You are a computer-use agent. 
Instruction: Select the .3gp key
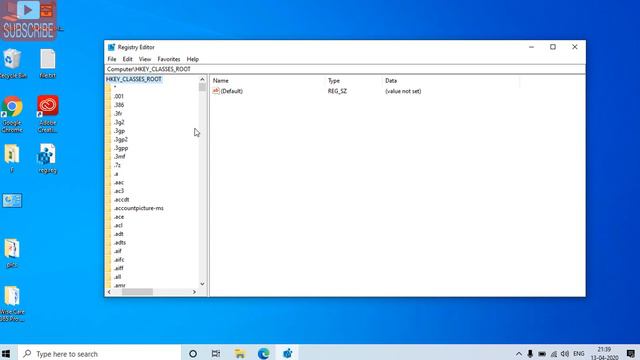(x=119, y=131)
